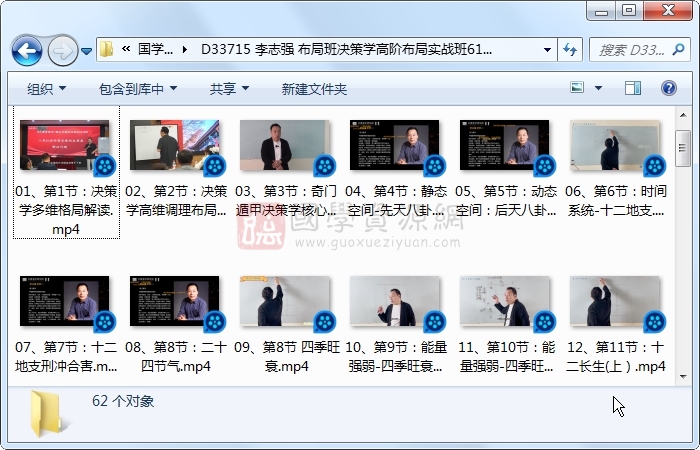Close the Explorer window
700x450 pixels.
point(668,11)
